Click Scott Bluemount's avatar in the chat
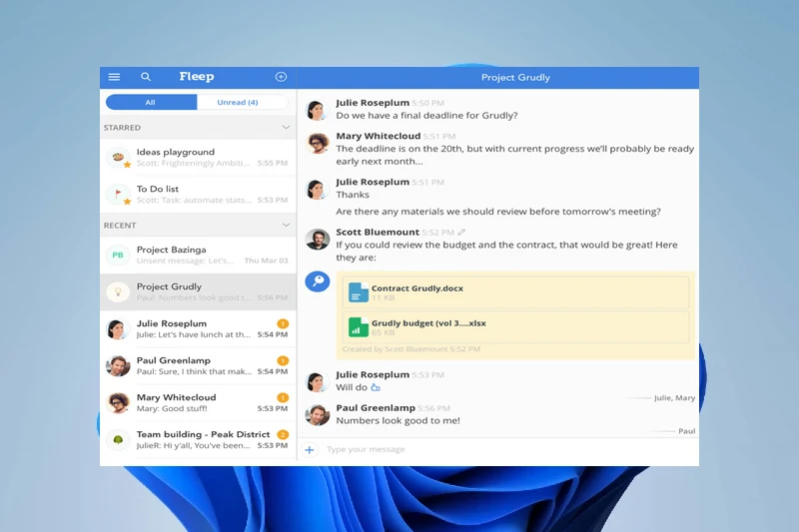Screen dimensions: 799x532 click(x=318, y=239)
